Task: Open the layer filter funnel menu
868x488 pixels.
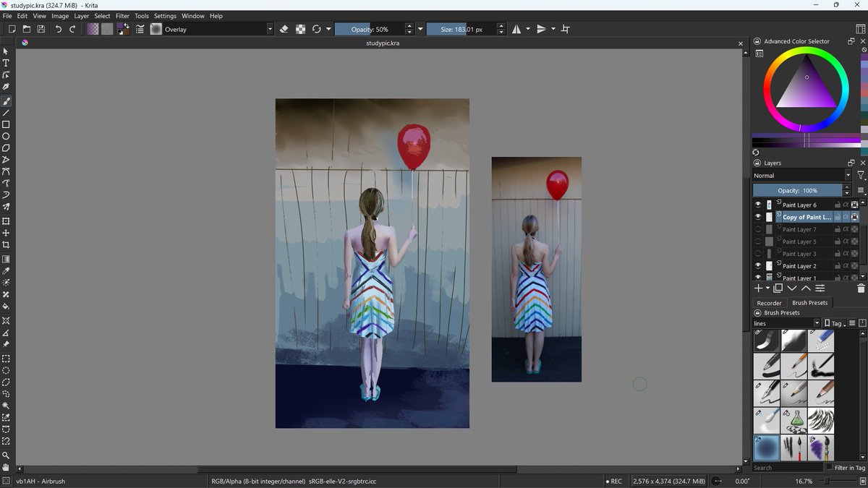Action: pos(861,175)
